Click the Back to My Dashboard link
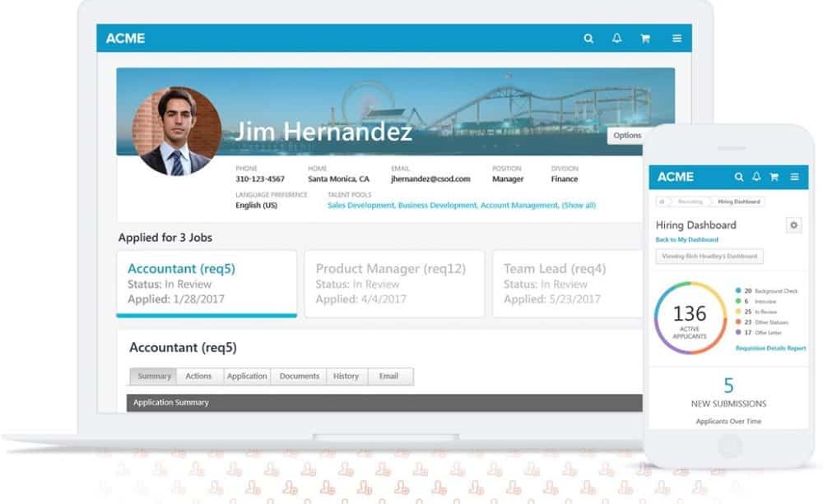Screen dimensions: 823x504 [686, 240]
